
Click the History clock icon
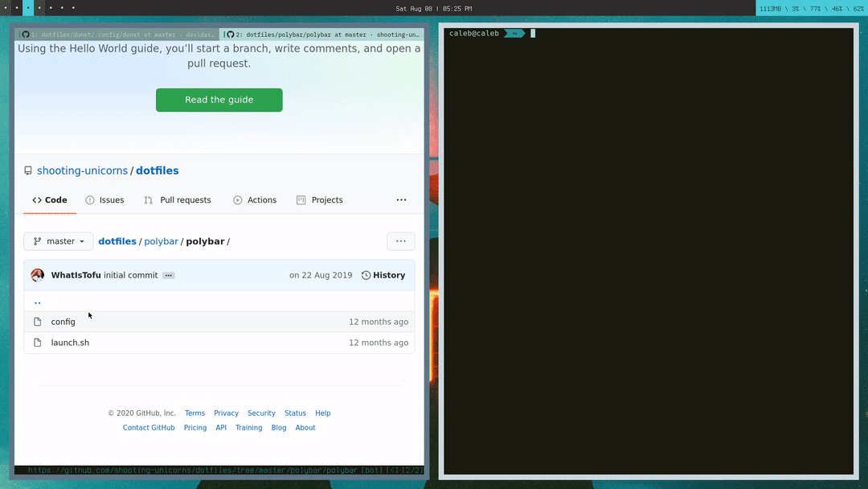[366, 275]
